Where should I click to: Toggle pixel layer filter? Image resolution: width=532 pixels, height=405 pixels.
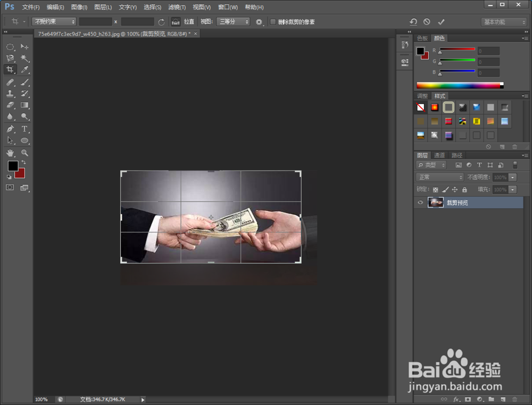tap(459, 165)
